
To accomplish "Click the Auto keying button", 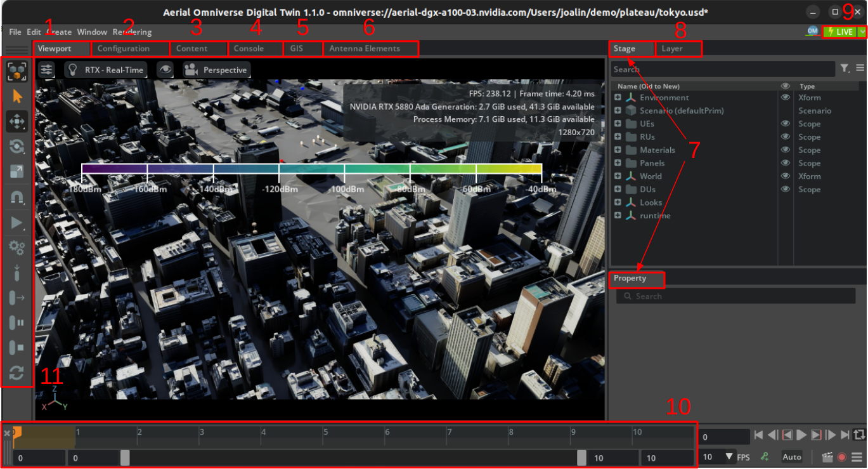I will [x=791, y=456].
